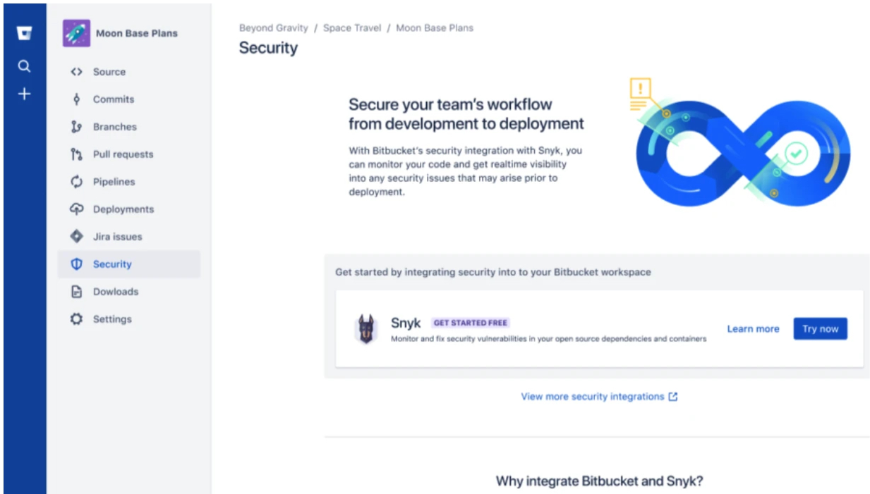Viewport: 870px width, 494px height.
Task: Open the Downloads menu item
Action: [115, 292]
